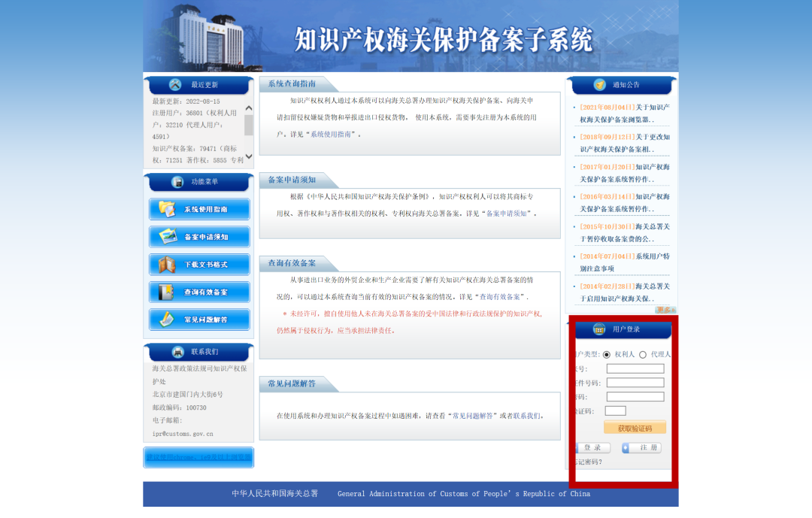Open 系统使用指南 from the function menu

[x=199, y=209]
